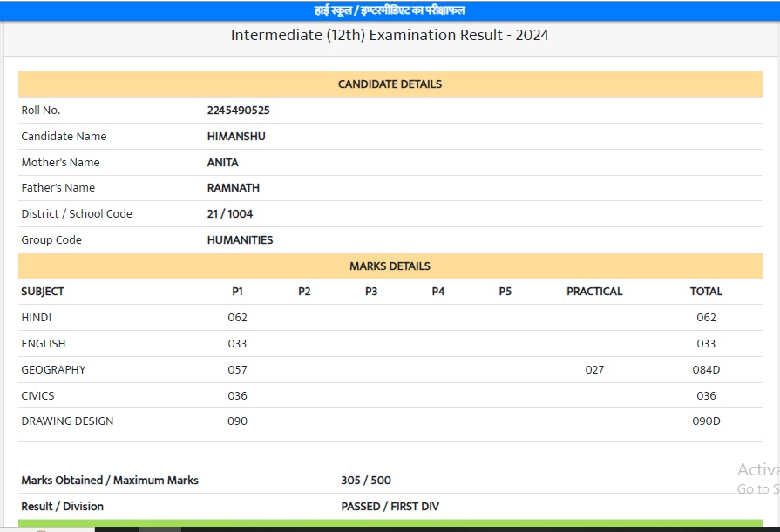The width and height of the screenshot is (780, 532).
Task: Click the P5 column header
Action: [x=505, y=292]
